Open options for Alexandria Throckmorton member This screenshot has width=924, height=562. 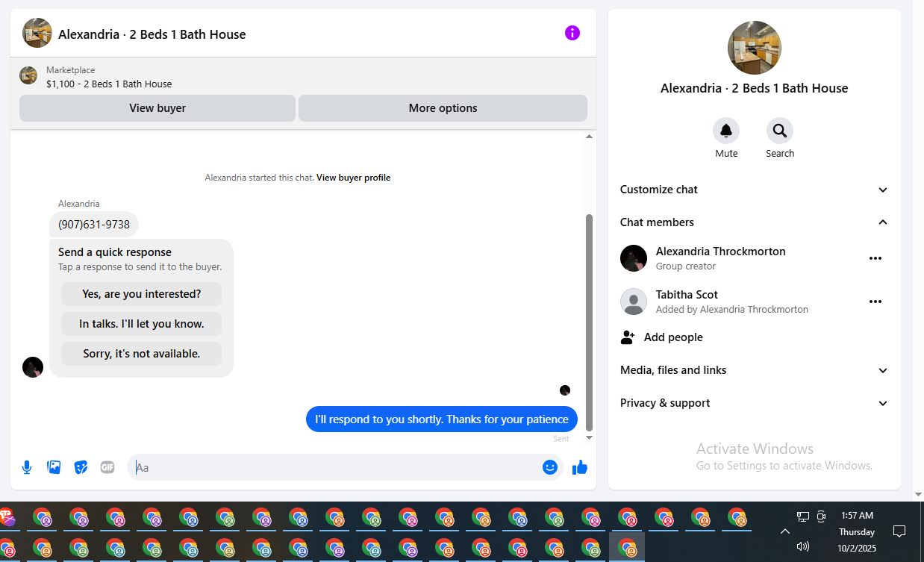tap(875, 258)
